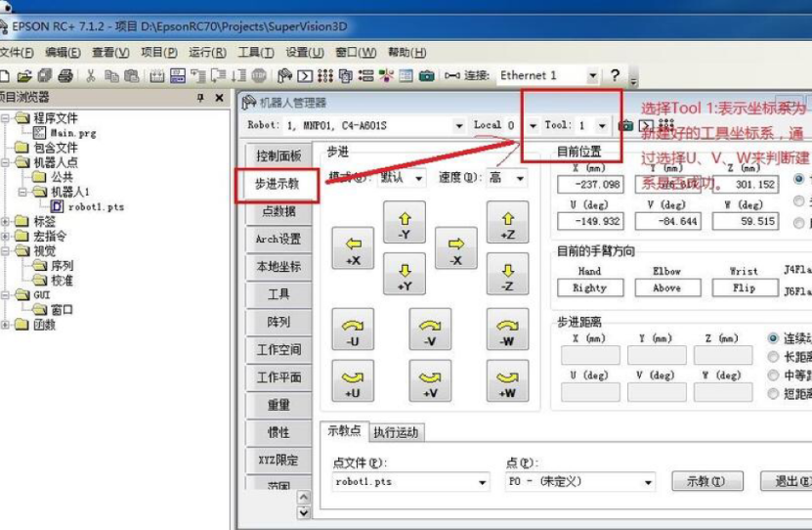Viewport: 812px width, 530px height.
Task: Click the red Stop sign toolbar icon
Action: tap(259, 76)
